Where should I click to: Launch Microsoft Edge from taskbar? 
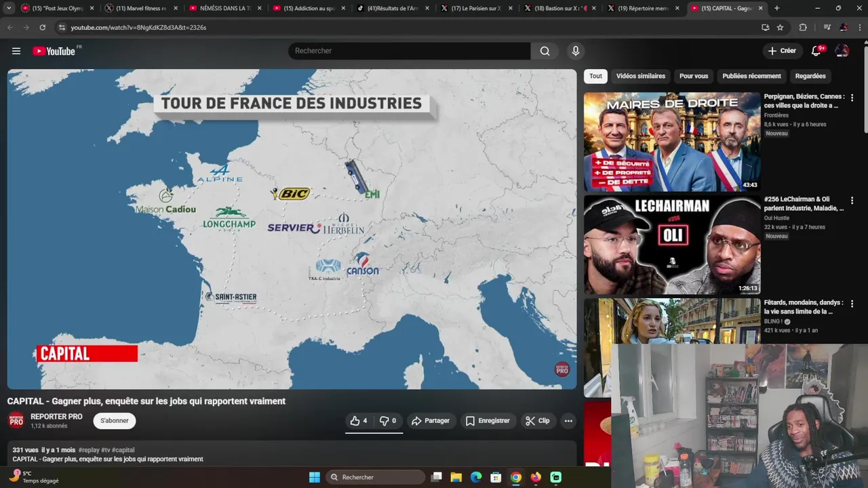pyautogui.click(x=476, y=477)
